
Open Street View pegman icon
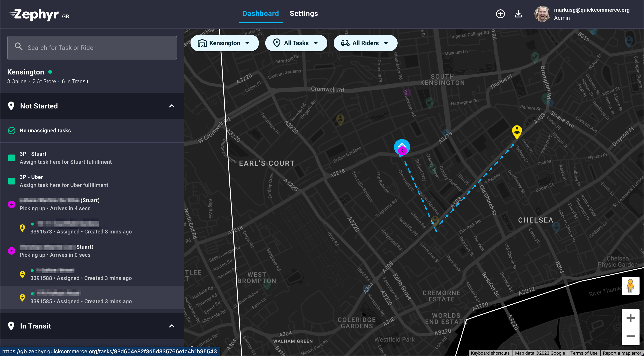(x=630, y=286)
